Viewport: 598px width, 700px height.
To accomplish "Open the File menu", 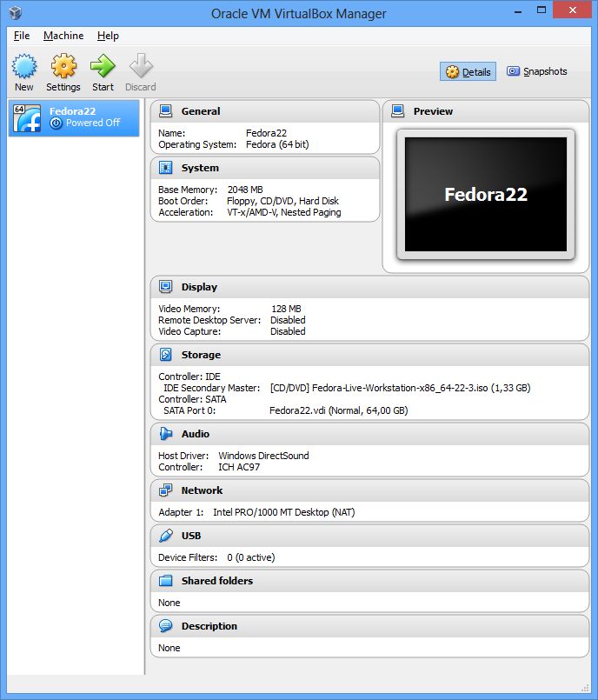I will click(22, 36).
